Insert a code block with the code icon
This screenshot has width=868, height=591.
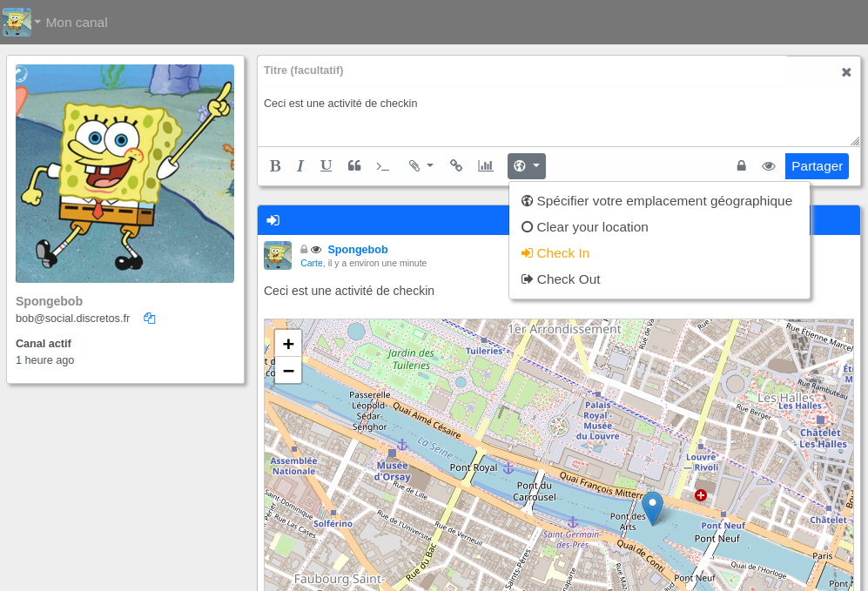pyautogui.click(x=382, y=166)
